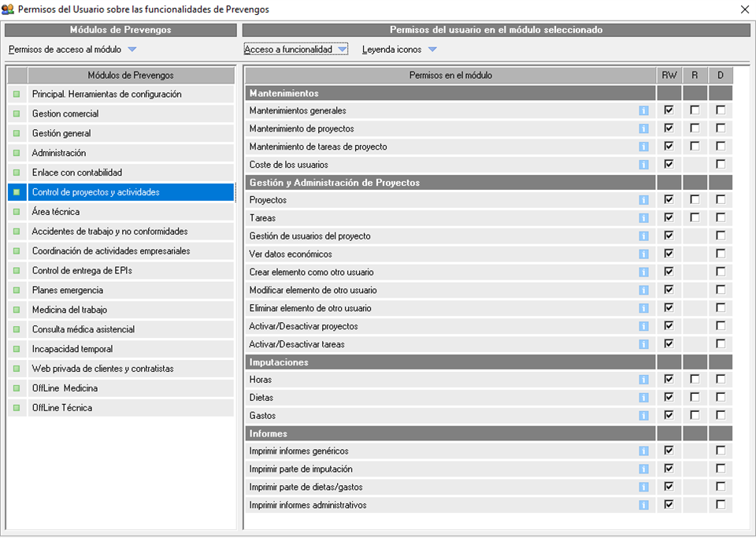Uncheck RW checkbox for Mantenimiento de proyectos
The height and width of the screenshot is (538, 756).
tap(669, 128)
